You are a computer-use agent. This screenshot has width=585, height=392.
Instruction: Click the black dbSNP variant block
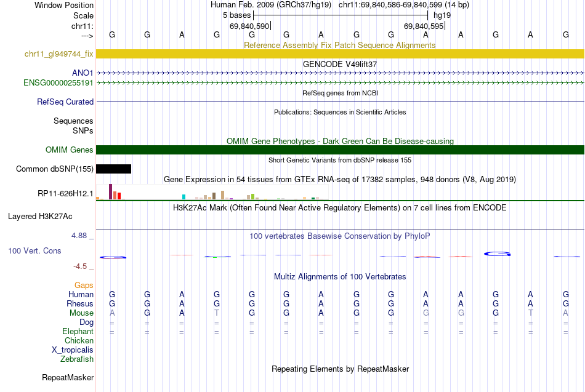click(114, 169)
